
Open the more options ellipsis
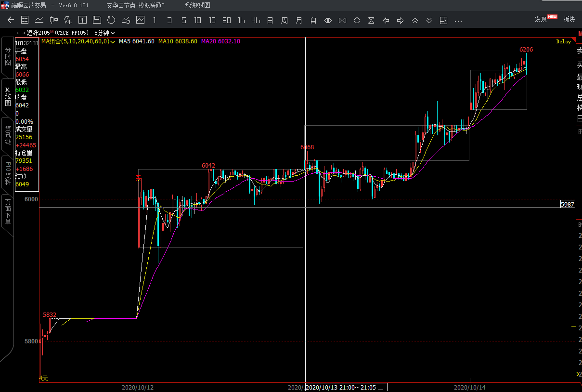(458, 21)
